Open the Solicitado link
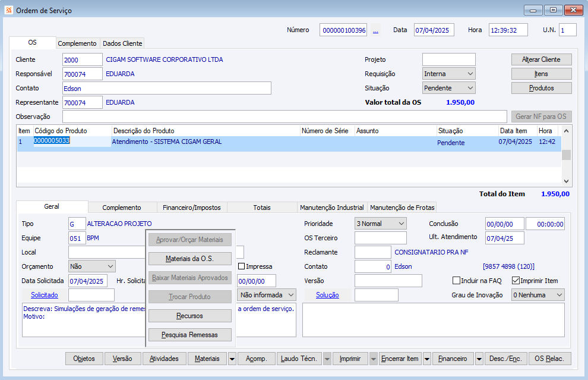Viewport: 588px width, 380px height. (x=45, y=295)
